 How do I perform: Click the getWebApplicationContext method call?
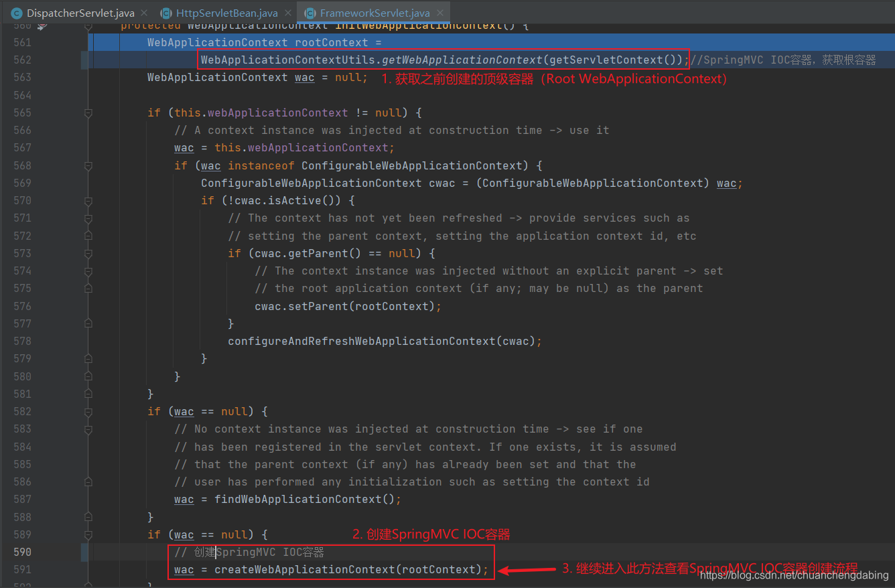[462, 60]
